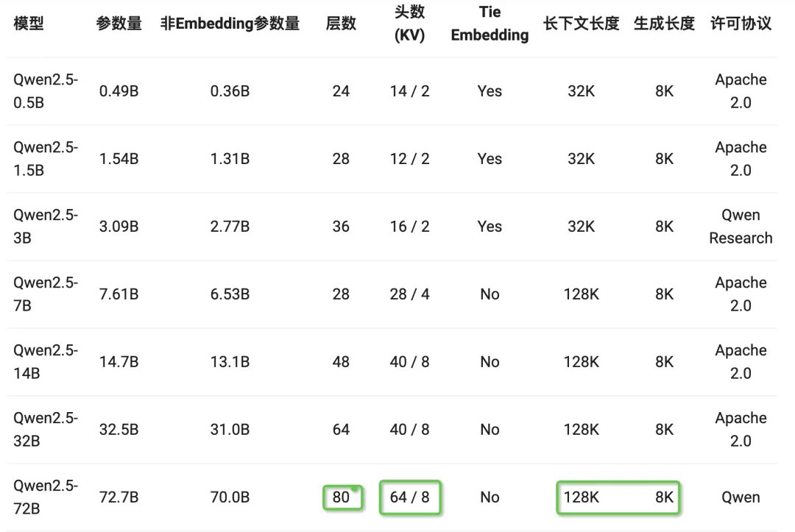The width and height of the screenshot is (795, 532).
Task: Click the 许可协议 column header
Action: [741, 24]
